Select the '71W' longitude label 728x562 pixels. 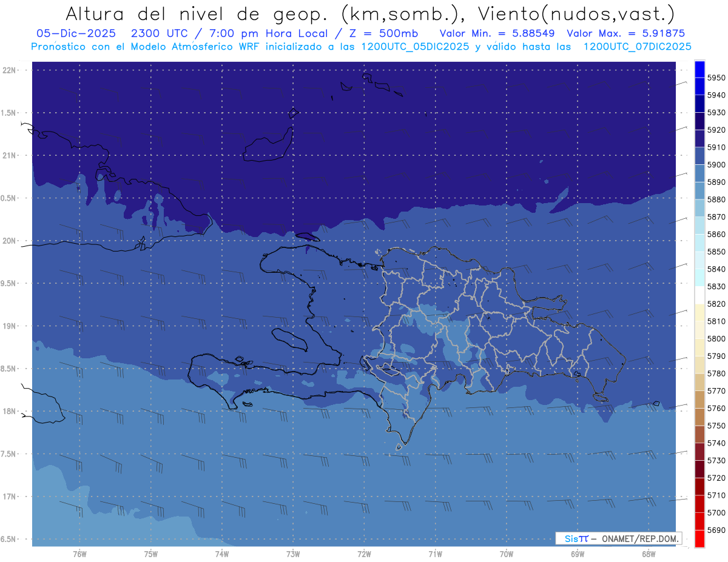(x=435, y=554)
